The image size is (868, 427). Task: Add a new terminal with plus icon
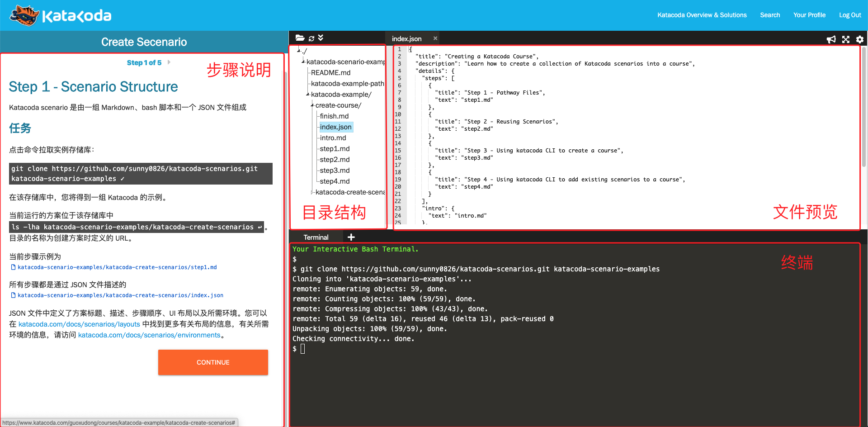click(351, 237)
